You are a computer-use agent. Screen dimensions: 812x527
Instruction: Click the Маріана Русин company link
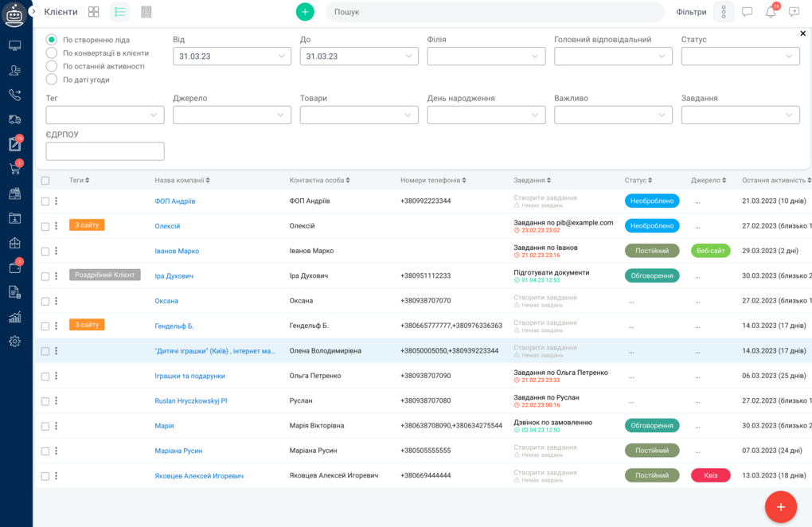coord(178,451)
